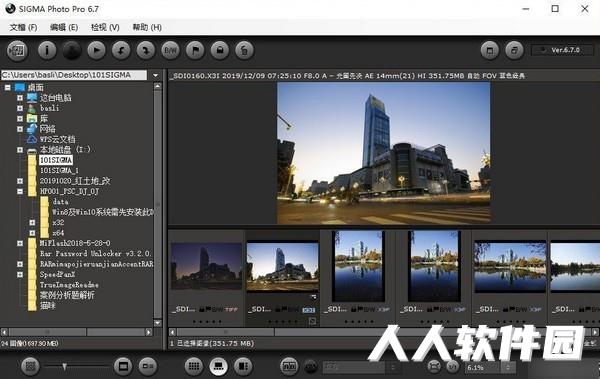The image size is (600, 379).
Task: Rotate image counter-clockwise
Action: tap(121, 50)
